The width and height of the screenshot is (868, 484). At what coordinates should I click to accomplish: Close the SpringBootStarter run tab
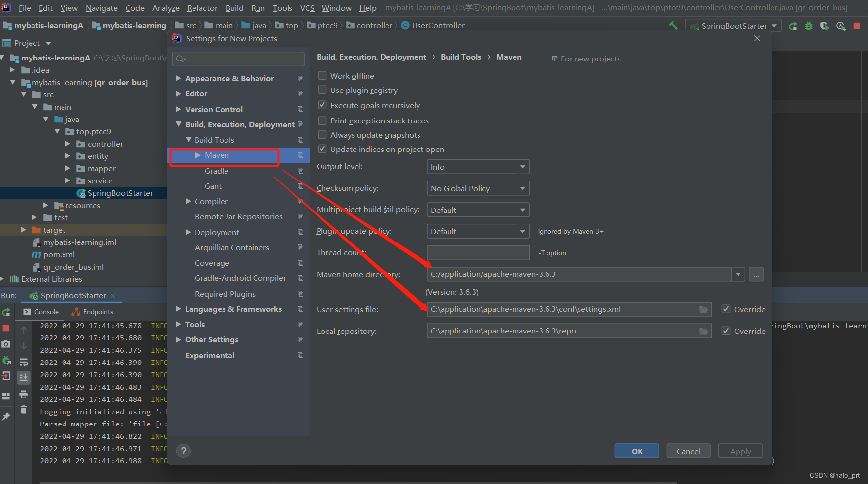[113, 295]
